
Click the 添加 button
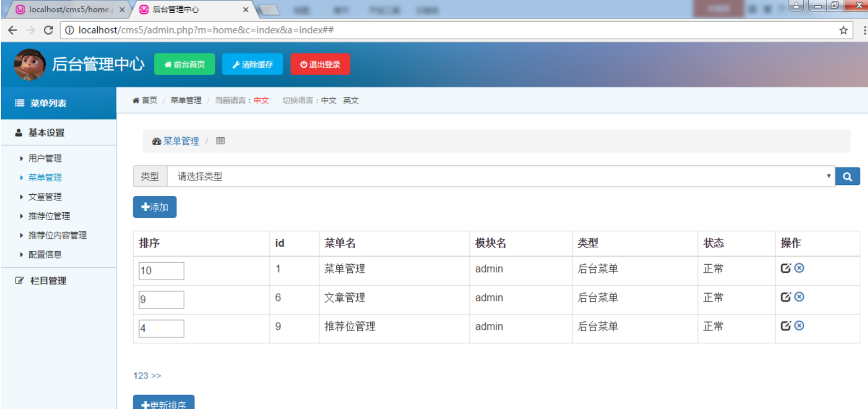coord(154,207)
